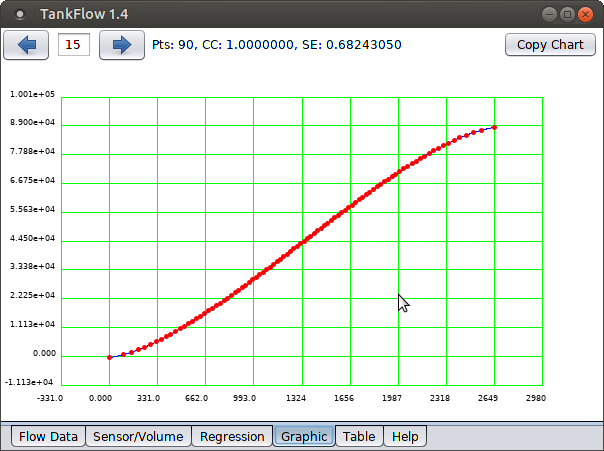Minimize the TankFlow window
The width and height of the screenshot is (604, 451).
[x=549, y=14]
